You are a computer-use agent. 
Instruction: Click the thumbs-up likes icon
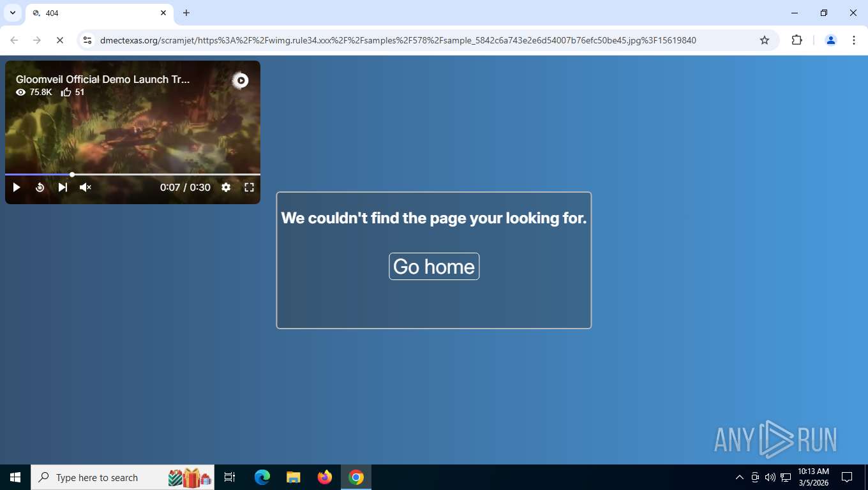tap(66, 92)
